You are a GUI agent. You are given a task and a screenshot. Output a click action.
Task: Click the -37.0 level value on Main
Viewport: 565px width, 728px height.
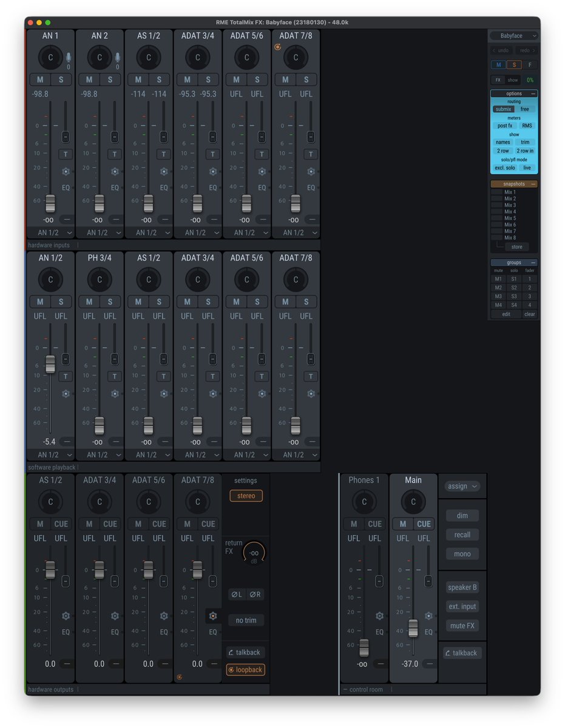click(410, 664)
